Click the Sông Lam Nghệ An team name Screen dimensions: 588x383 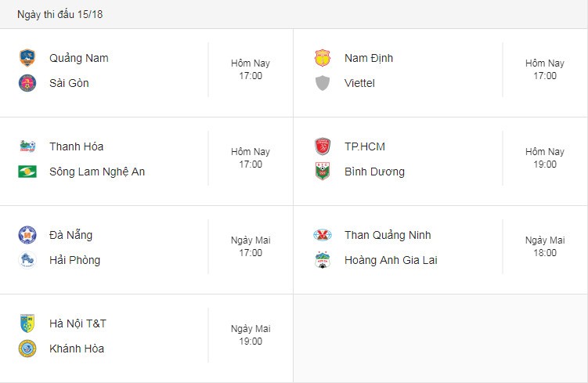click(97, 172)
